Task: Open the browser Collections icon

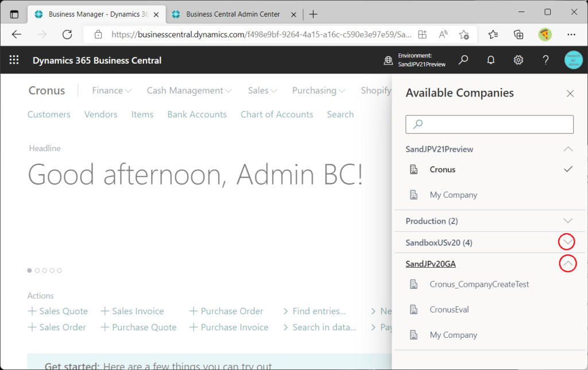Action: 519,34
